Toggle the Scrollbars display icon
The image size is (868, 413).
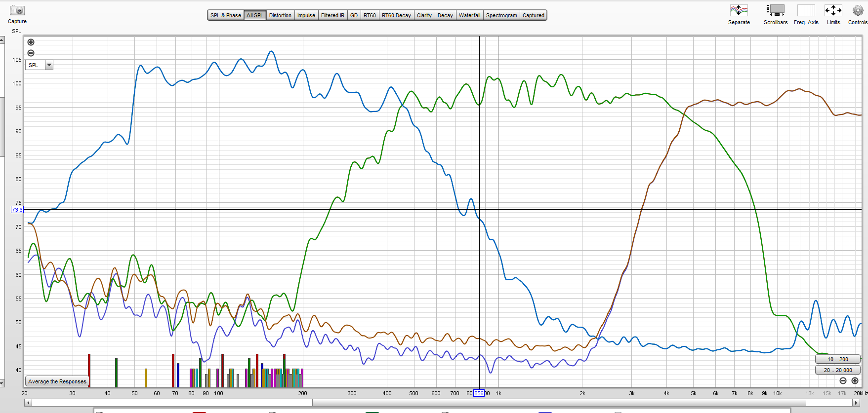point(775,10)
